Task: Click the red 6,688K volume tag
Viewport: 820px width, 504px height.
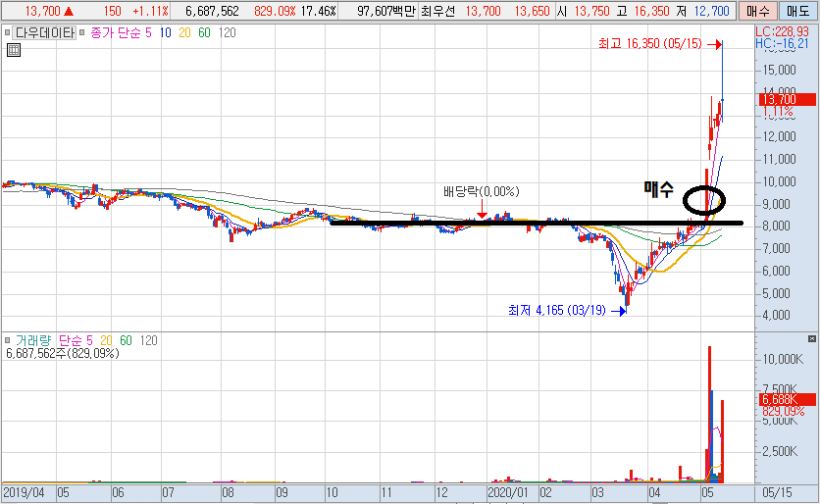Action: pos(787,400)
